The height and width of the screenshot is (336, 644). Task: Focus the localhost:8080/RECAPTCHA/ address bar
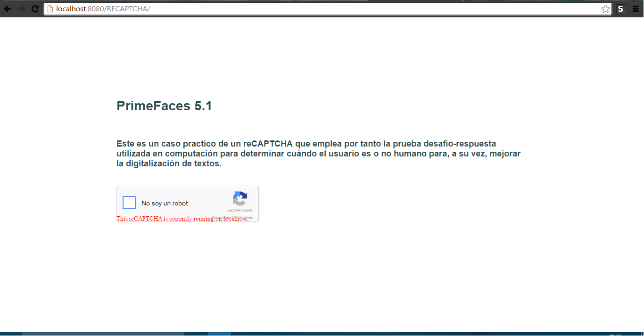point(328,8)
